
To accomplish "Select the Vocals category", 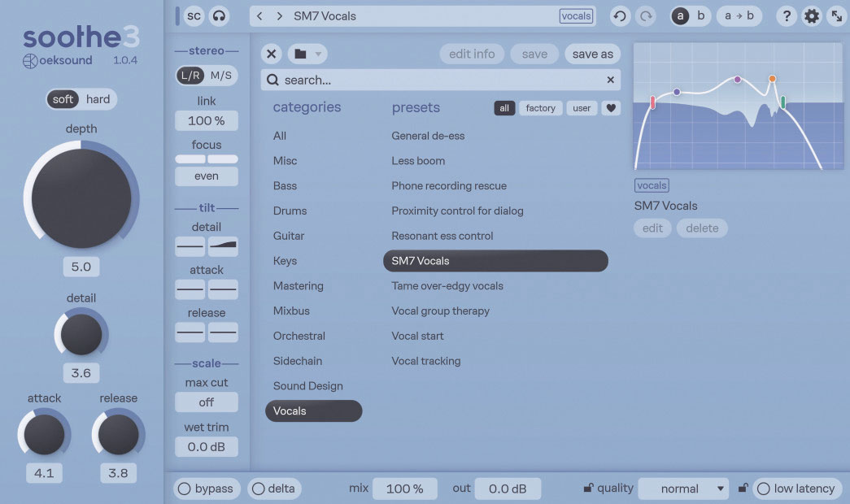I will [313, 411].
